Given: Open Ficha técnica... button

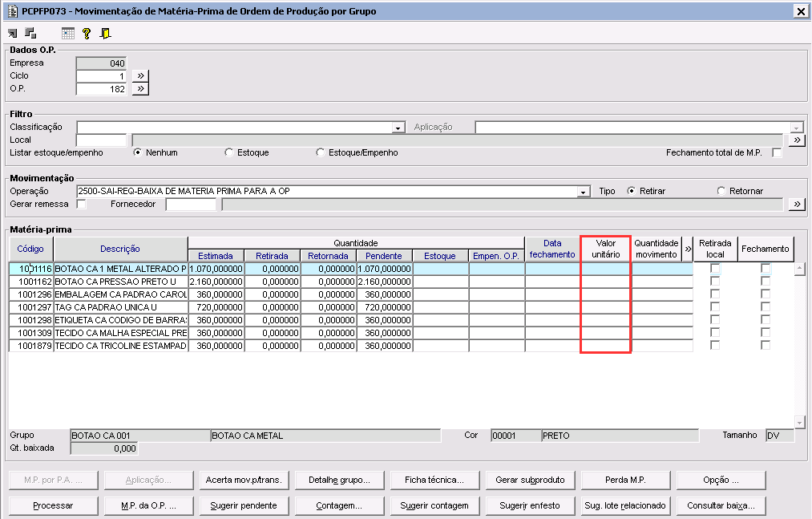Looking at the screenshot, I should coord(434,480).
